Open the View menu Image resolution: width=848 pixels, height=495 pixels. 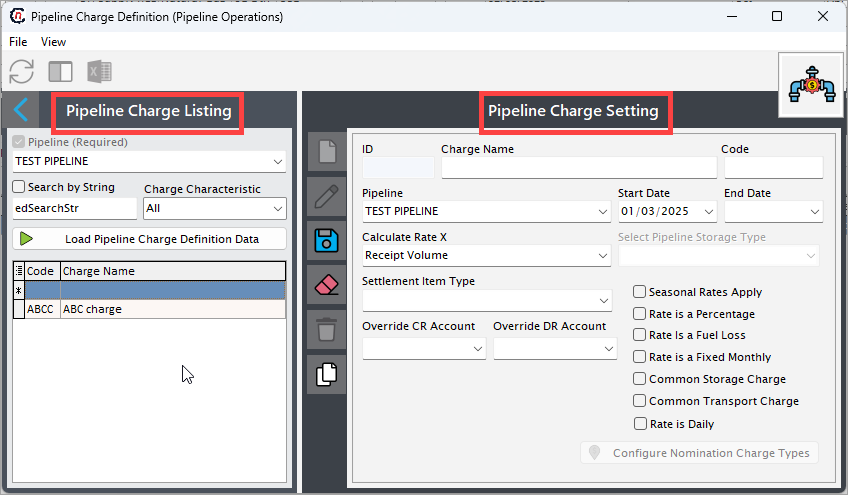point(53,42)
